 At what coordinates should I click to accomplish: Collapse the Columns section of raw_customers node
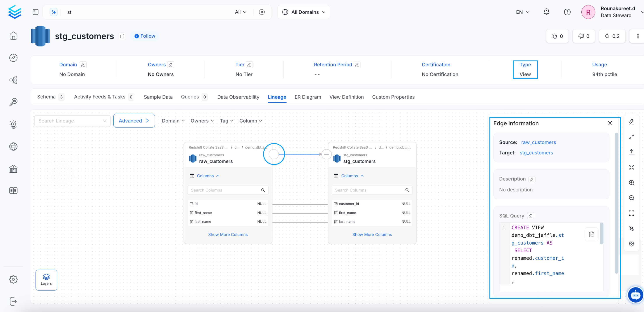coord(218,176)
